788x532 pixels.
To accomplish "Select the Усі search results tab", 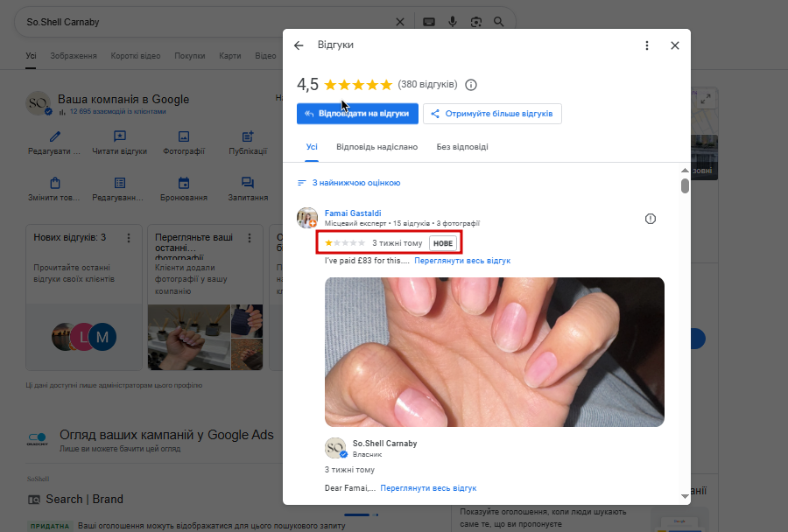I will pyautogui.click(x=32, y=56).
